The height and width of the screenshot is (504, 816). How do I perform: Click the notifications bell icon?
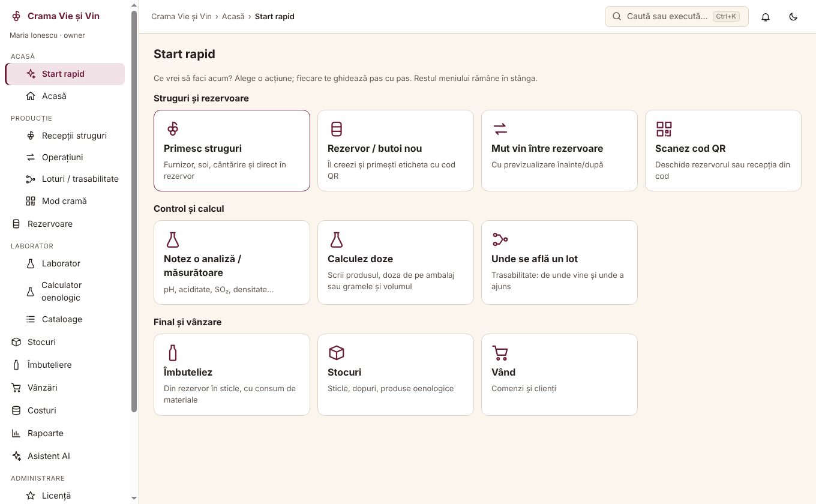point(766,17)
